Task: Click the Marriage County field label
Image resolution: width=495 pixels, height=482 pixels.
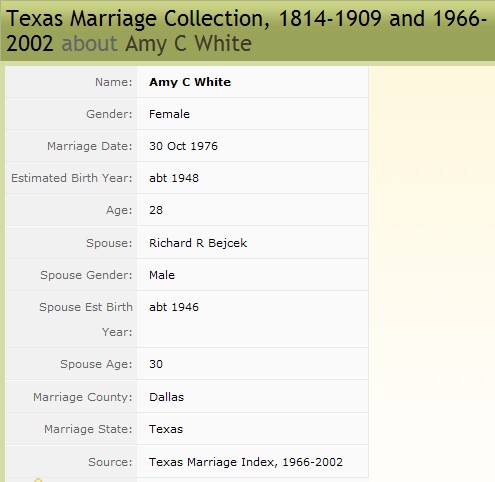Action: [83, 397]
